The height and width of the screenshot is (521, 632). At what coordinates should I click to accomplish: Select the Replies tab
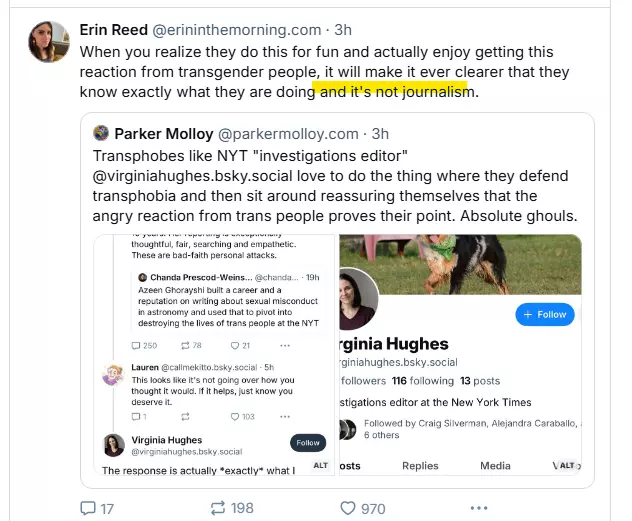coord(420,466)
